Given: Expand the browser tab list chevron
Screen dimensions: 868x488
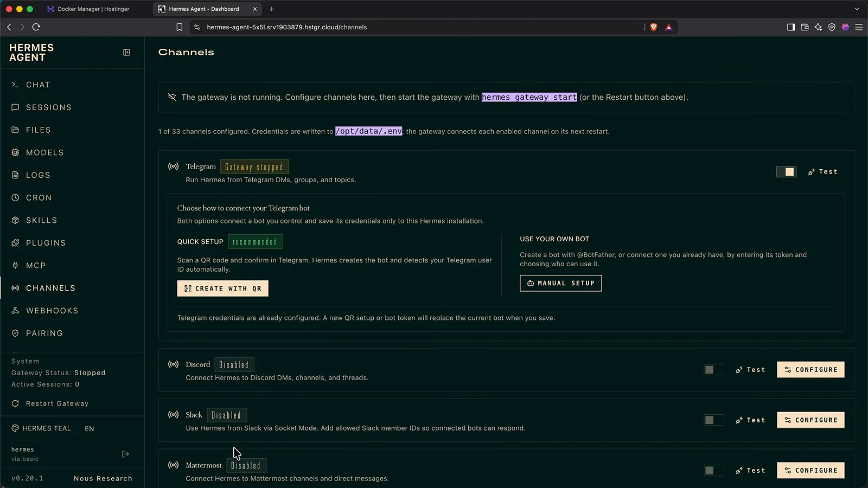Looking at the screenshot, I should click(x=857, y=9).
